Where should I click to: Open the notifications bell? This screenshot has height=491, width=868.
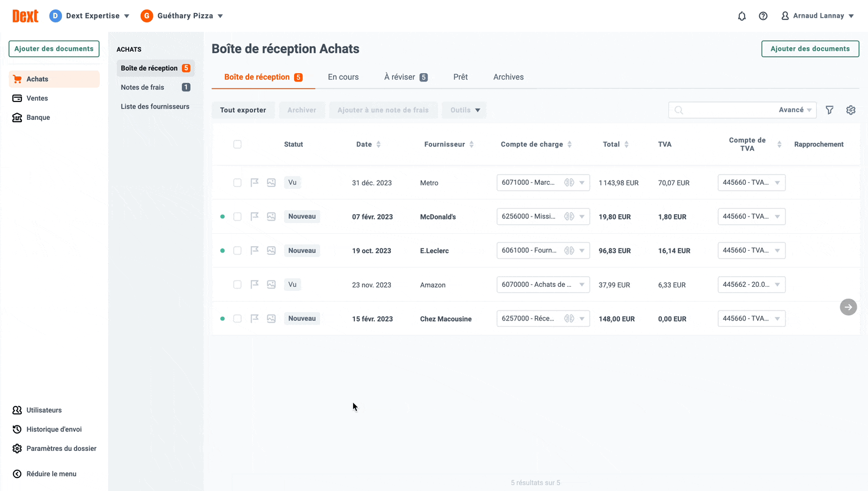point(742,16)
